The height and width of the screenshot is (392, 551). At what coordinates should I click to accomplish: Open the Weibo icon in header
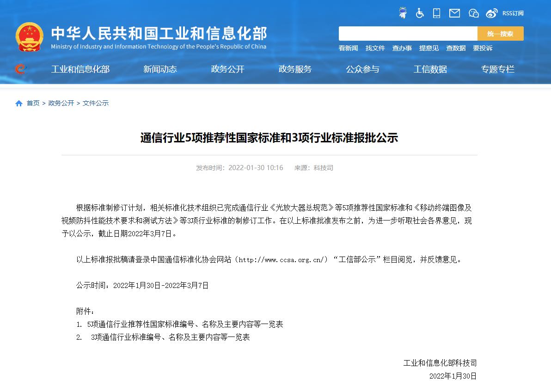point(492,13)
